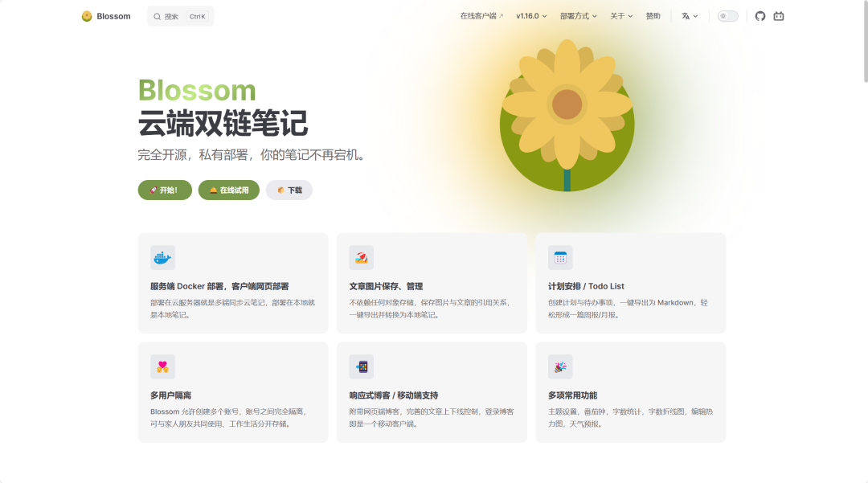
Task: Click the responsive blog mobile icon
Action: (360, 366)
